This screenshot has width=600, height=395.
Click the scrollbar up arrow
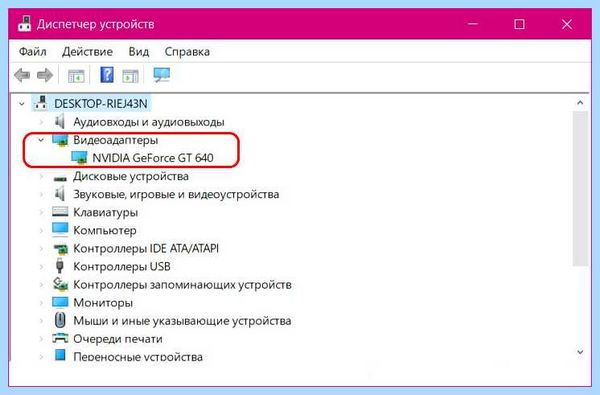click(x=580, y=103)
